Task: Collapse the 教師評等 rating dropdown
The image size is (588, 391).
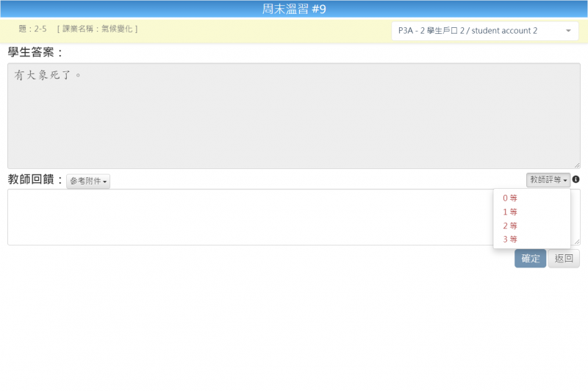Action: pyautogui.click(x=548, y=180)
